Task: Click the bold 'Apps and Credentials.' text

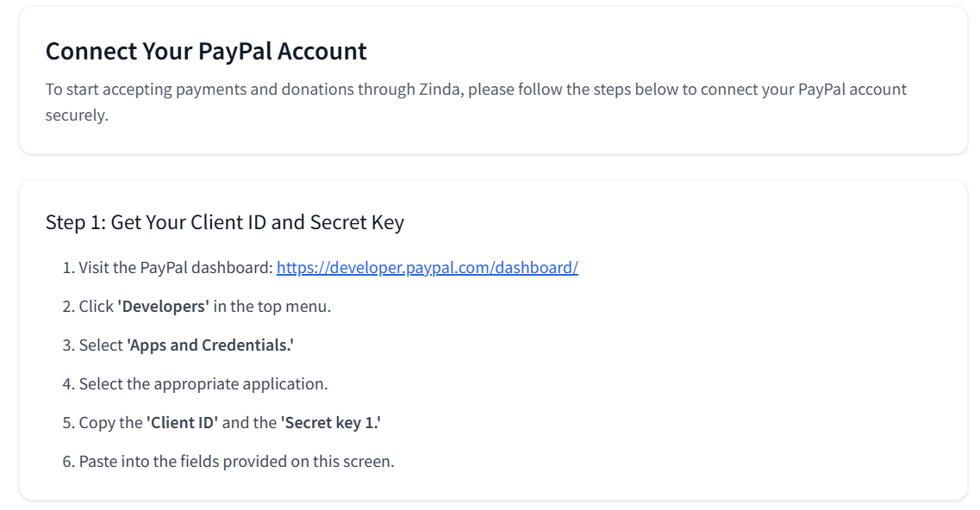Action: coord(210,345)
